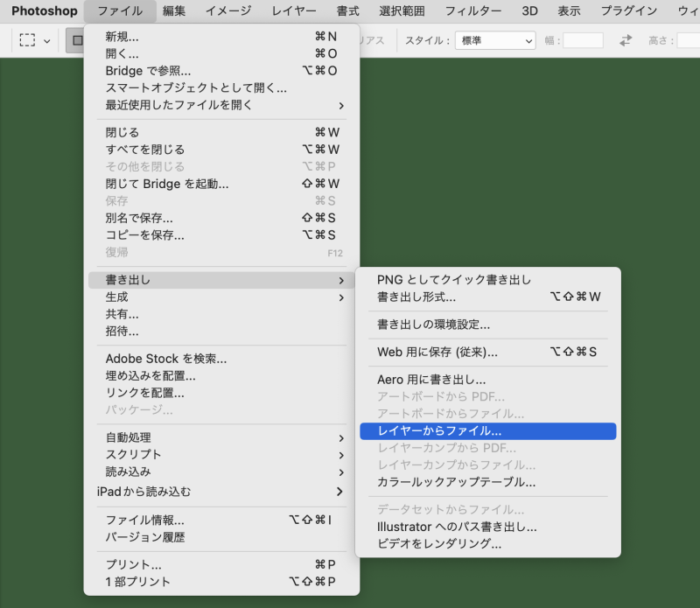Open the 選択範囲 menu
Image resolution: width=700 pixels, height=608 pixels.
point(401,10)
